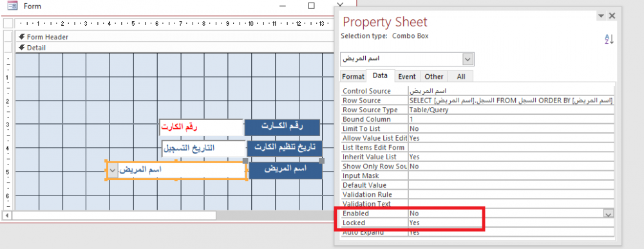Expand the Enabled property dropdown arrow
The height and width of the screenshot is (249, 644).
point(609,214)
